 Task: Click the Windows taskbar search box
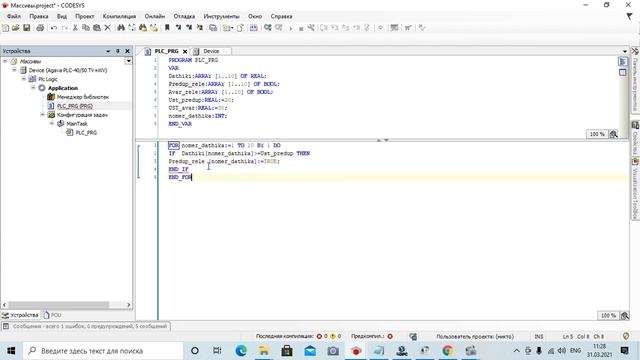[x=103, y=351]
